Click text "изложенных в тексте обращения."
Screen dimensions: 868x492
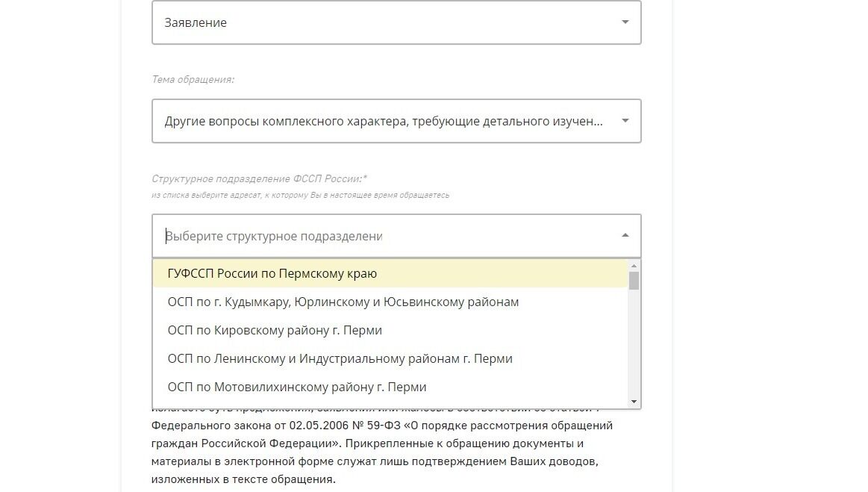point(243,479)
